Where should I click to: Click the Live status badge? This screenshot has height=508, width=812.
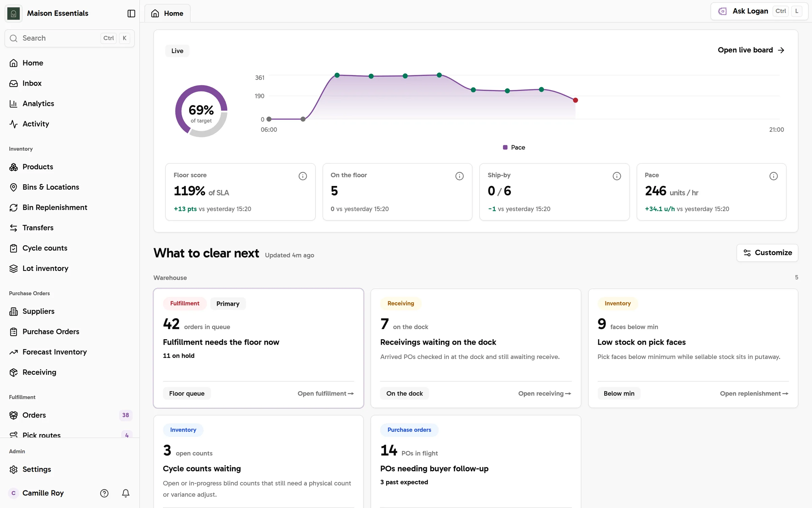[177, 51]
